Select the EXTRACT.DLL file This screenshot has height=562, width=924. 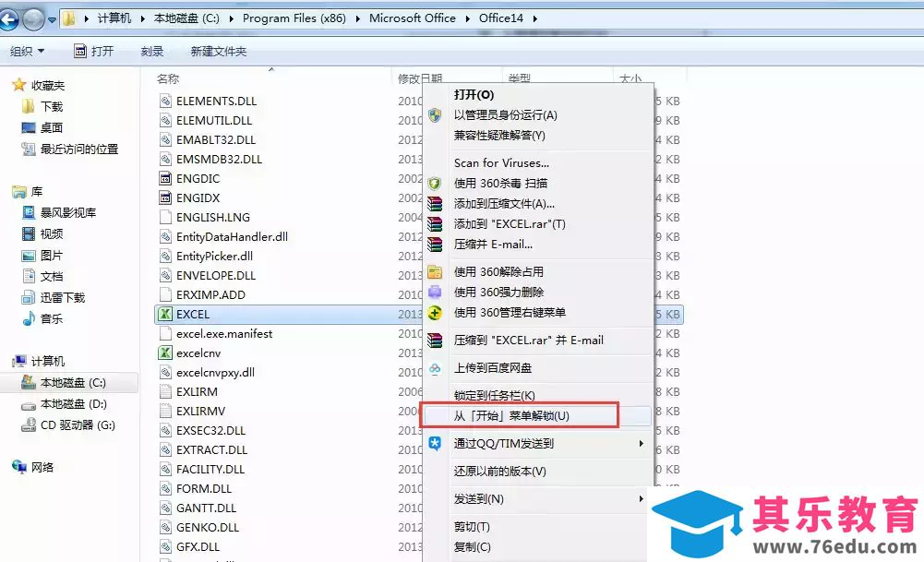(211, 450)
